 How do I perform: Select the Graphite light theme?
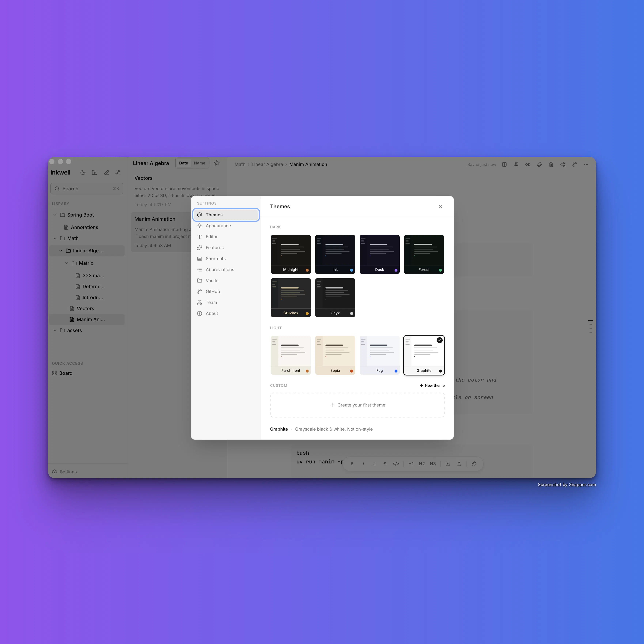424,355
